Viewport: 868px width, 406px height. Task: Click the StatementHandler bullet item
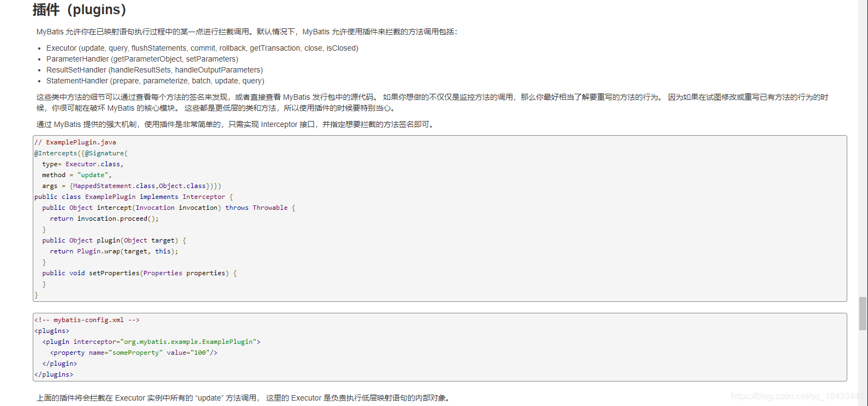[155, 81]
